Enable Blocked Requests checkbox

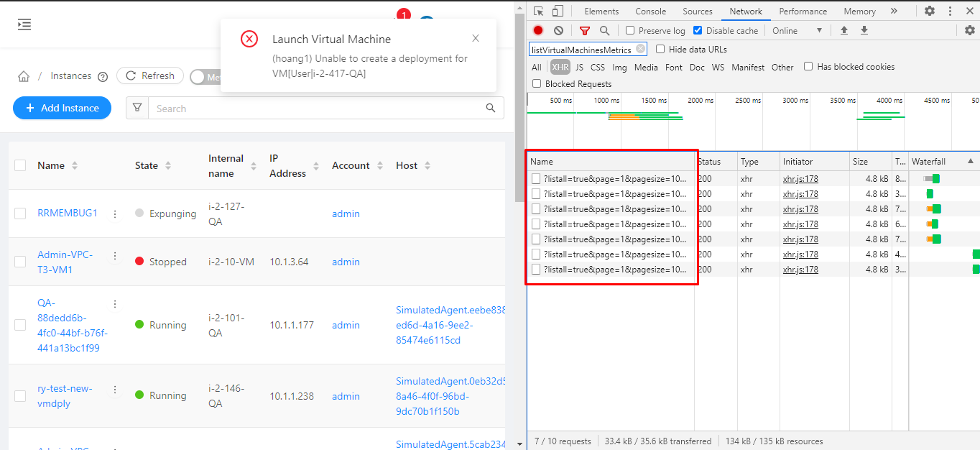[x=537, y=83]
